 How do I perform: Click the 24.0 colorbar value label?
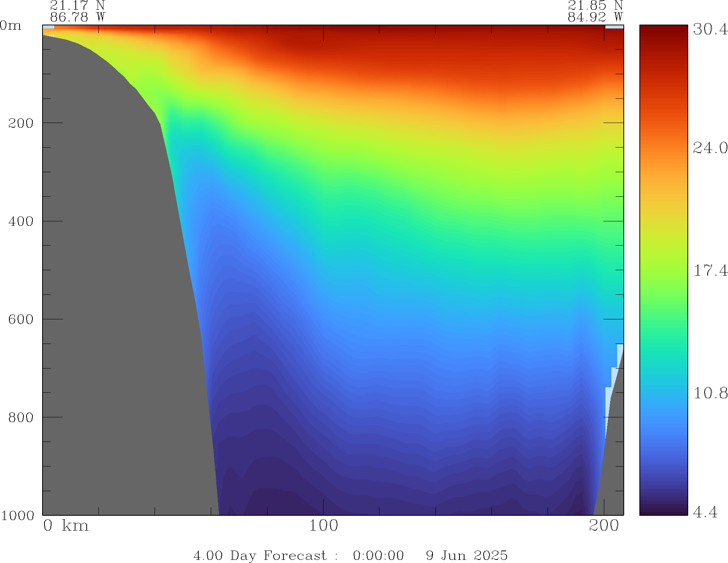click(x=710, y=148)
